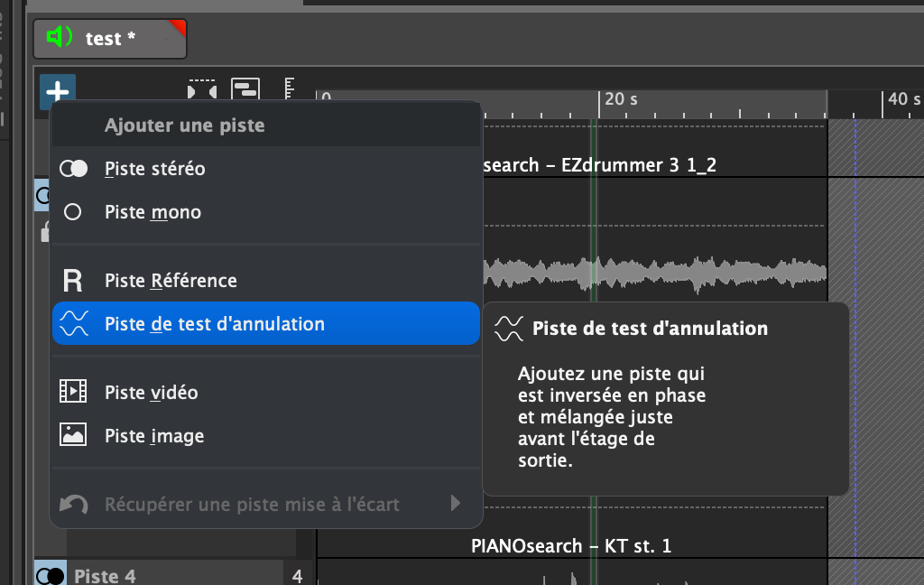Click the blue plus icon to add a track

coord(58,91)
